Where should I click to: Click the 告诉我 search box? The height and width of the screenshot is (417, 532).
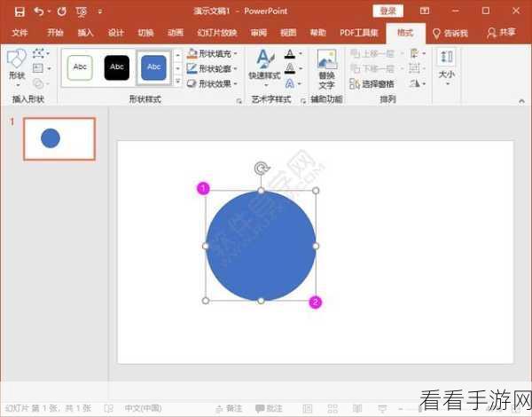pyautogui.click(x=451, y=33)
